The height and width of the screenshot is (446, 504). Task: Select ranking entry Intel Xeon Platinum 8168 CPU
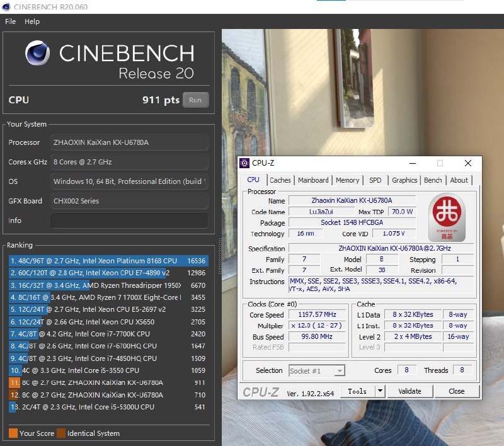[x=108, y=261]
